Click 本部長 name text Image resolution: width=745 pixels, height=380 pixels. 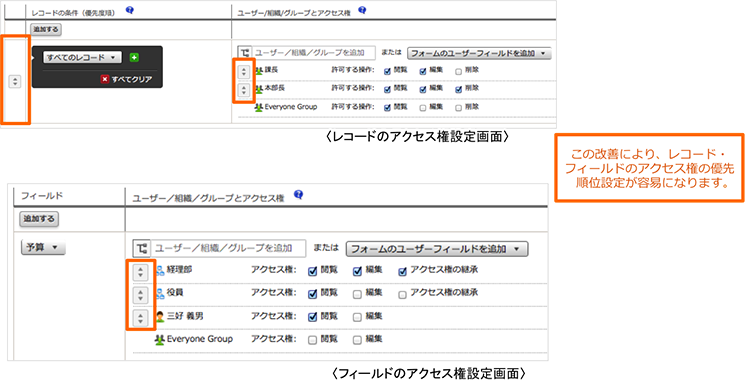point(275,88)
